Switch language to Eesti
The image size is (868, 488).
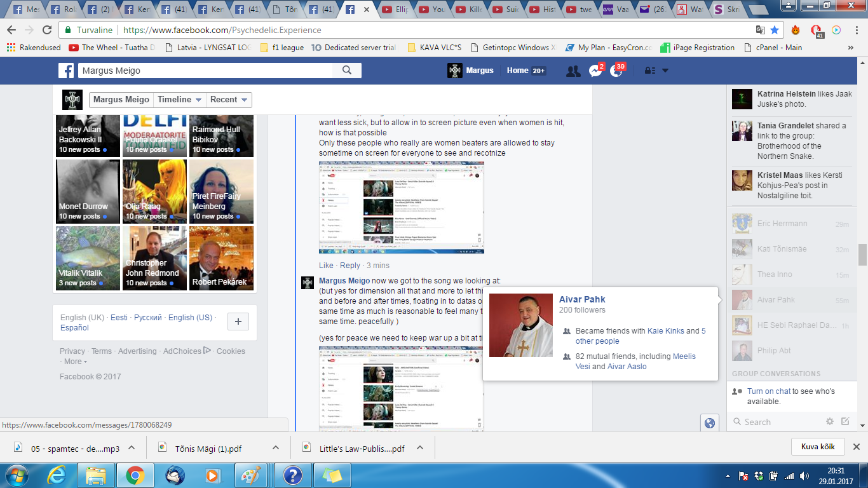click(x=119, y=317)
